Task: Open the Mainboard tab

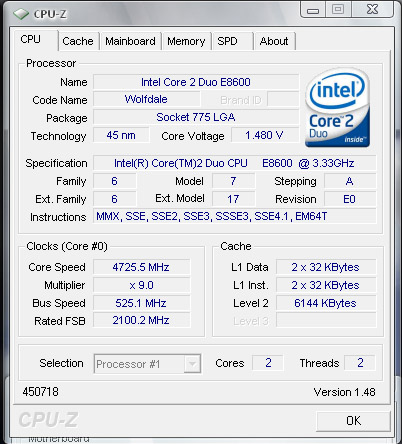Action: tap(130, 41)
